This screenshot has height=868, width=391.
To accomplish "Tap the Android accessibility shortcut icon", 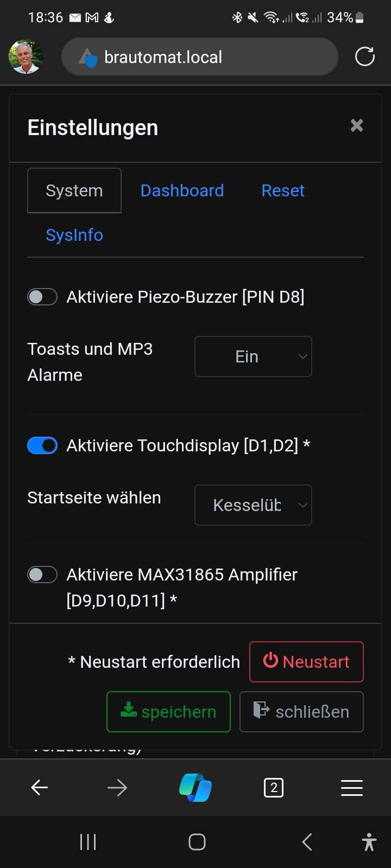I will coord(369,842).
